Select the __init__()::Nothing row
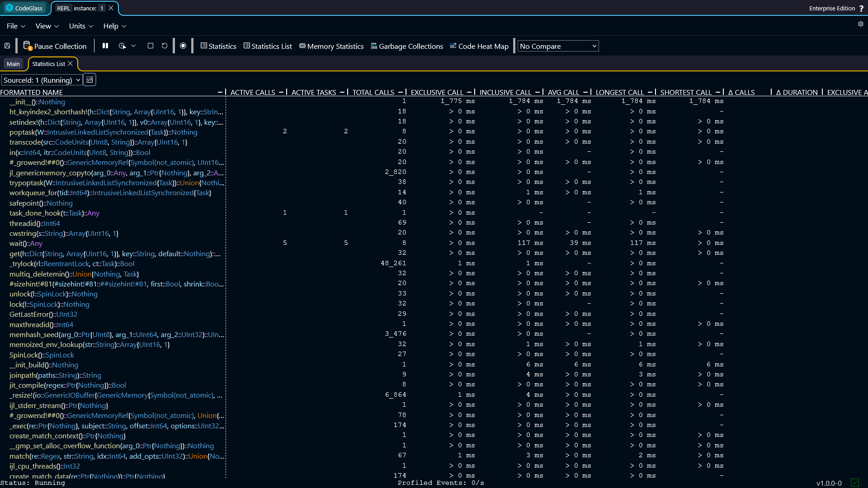The height and width of the screenshot is (488, 868). coord(434,102)
